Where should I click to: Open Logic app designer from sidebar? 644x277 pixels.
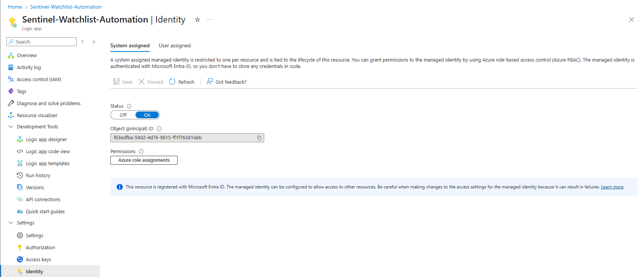(x=46, y=139)
